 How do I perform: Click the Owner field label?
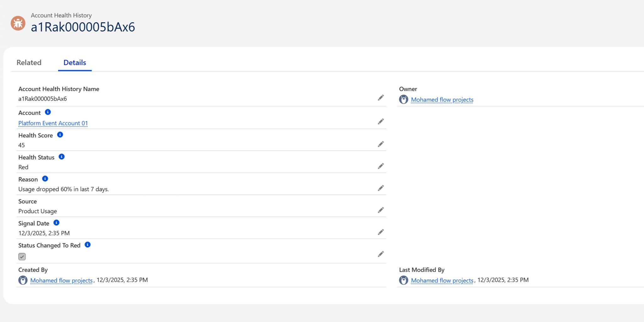[x=408, y=89]
